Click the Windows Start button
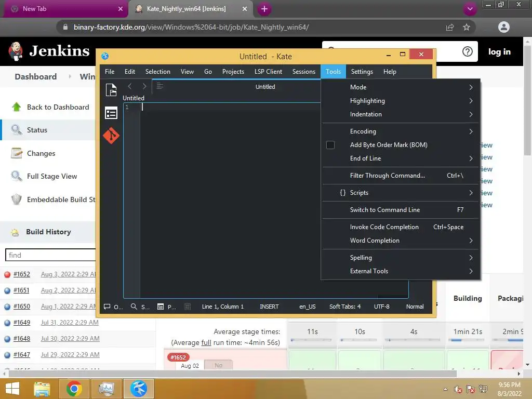 pyautogui.click(x=12, y=389)
